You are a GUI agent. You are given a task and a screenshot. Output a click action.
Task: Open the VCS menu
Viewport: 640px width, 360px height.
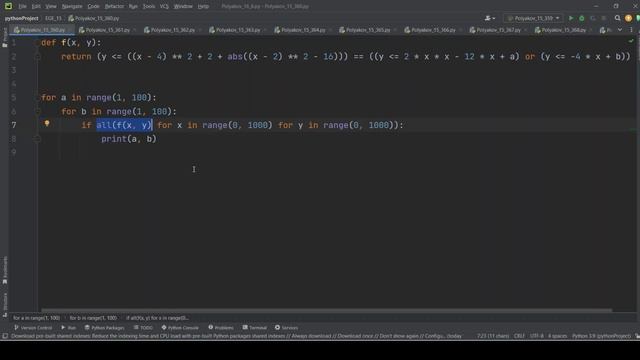pyautogui.click(x=164, y=7)
